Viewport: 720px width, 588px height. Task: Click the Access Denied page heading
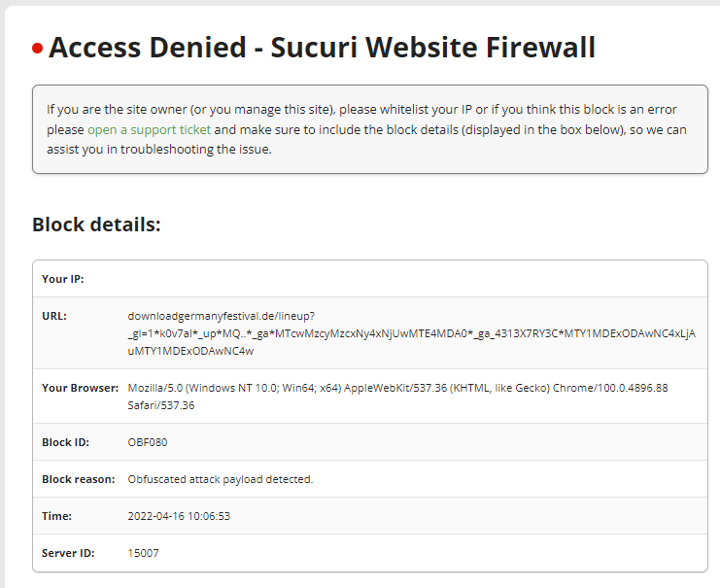click(322, 47)
